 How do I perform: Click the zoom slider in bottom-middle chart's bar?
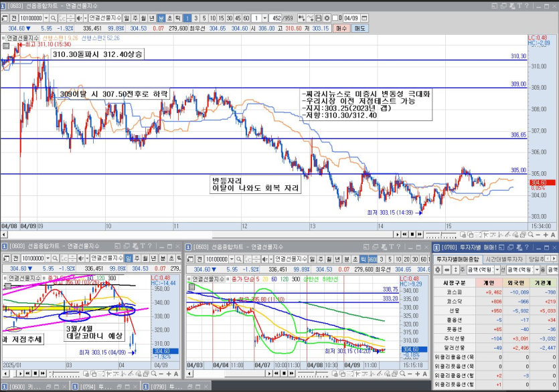pos(313,374)
